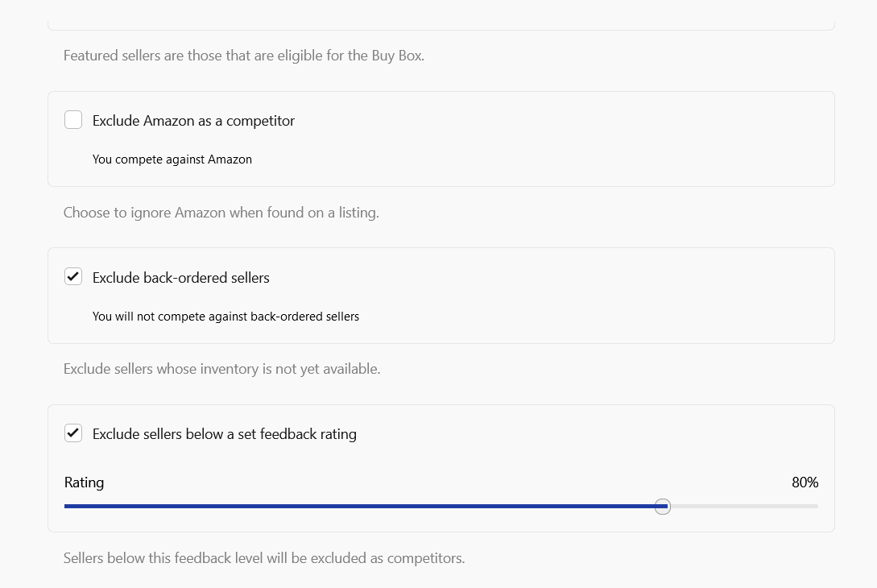Click the 80% rating value
This screenshot has width=877, height=588.
coord(805,482)
